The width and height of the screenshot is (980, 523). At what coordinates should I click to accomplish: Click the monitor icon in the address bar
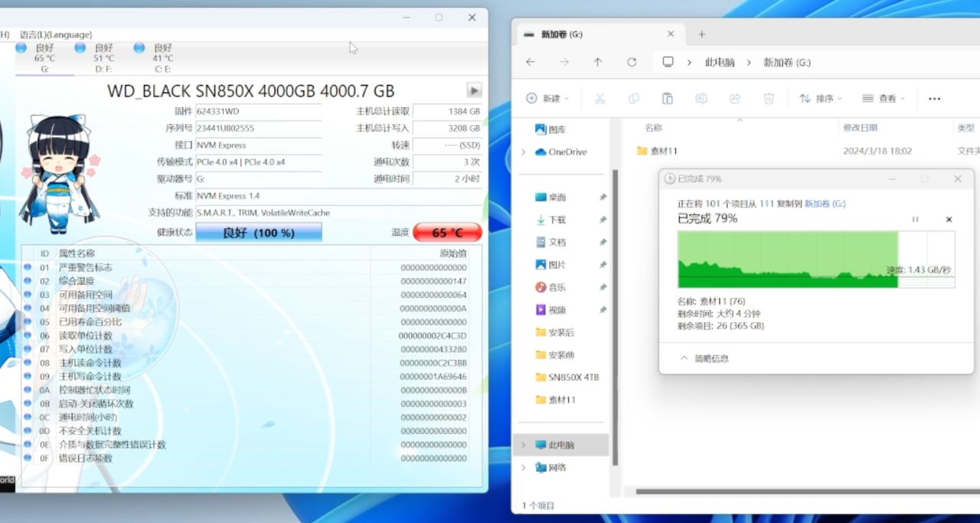[x=668, y=62]
